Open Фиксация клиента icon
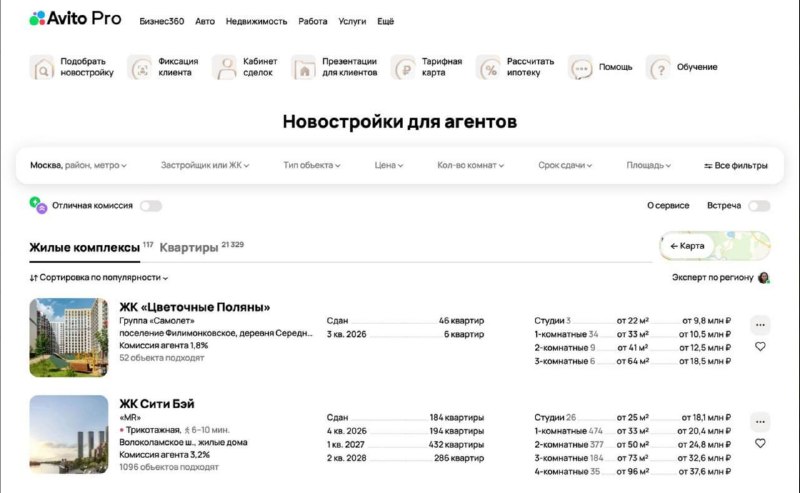This screenshot has width=800, height=493. (140, 67)
